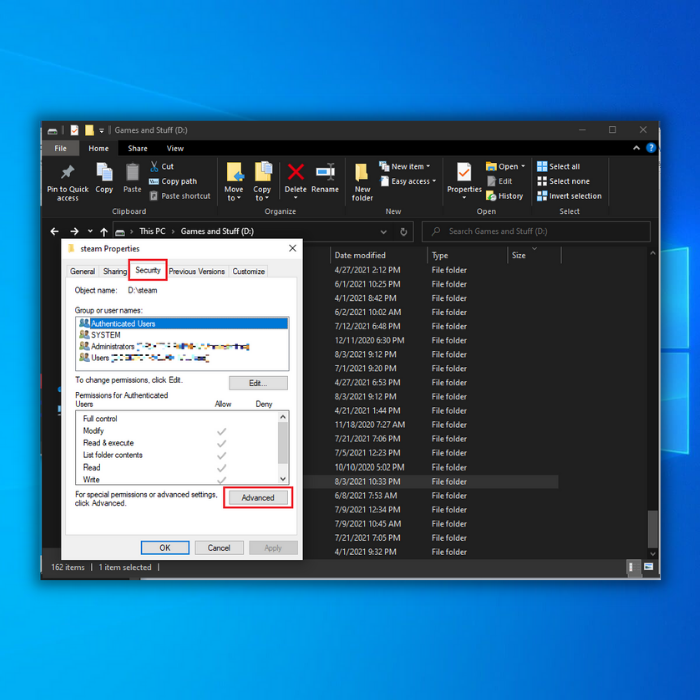The height and width of the screenshot is (700, 700).
Task: Open the File ribbon tab
Action: tap(61, 148)
